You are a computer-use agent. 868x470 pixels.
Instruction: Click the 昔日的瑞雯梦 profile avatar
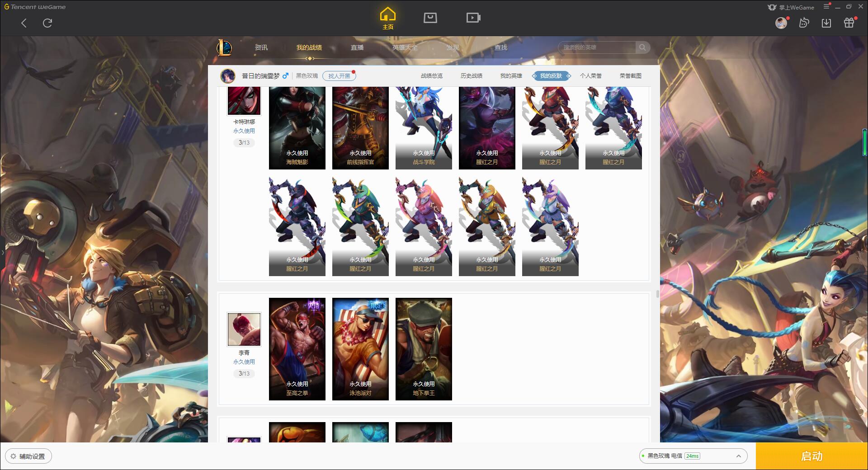pos(228,76)
